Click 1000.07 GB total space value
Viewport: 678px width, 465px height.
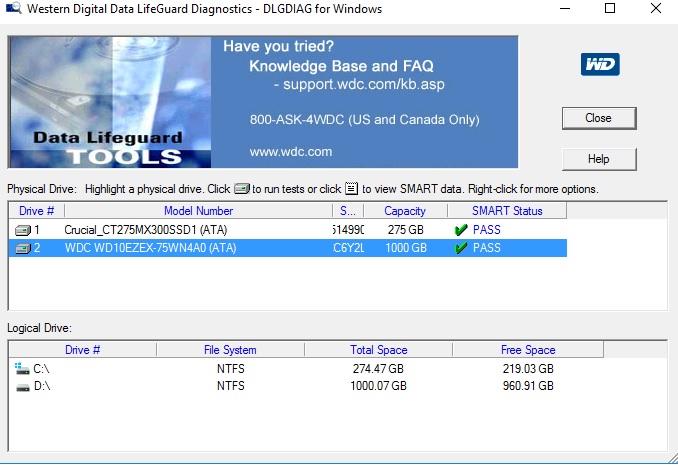point(378,386)
